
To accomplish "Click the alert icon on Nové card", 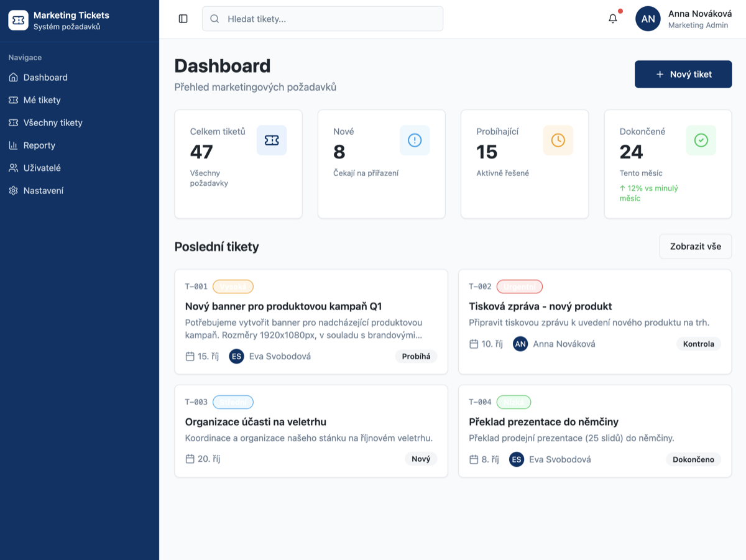I will tap(415, 140).
